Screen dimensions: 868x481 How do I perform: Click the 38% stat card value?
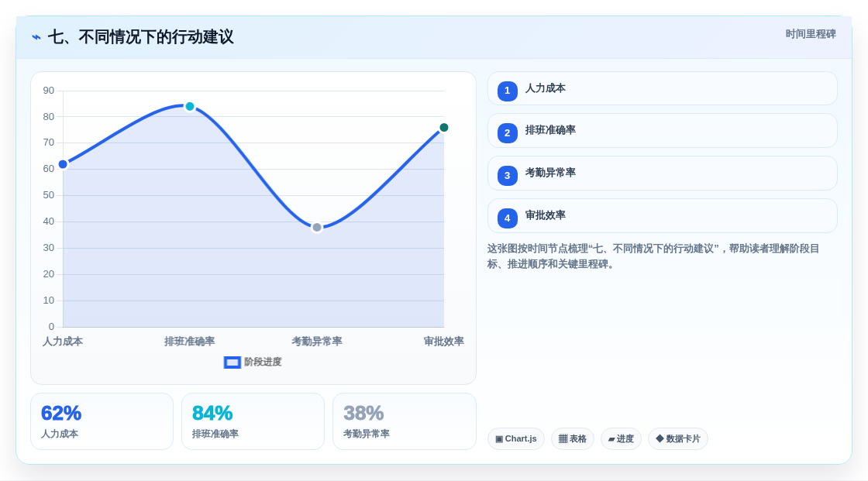click(x=363, y=414)
